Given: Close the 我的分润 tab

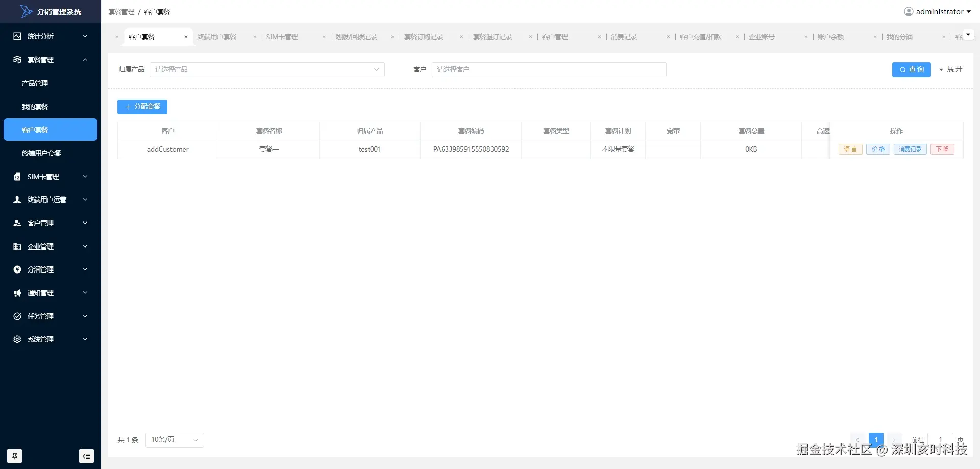Looking at the screenshot, I should (x=944, y=37).
